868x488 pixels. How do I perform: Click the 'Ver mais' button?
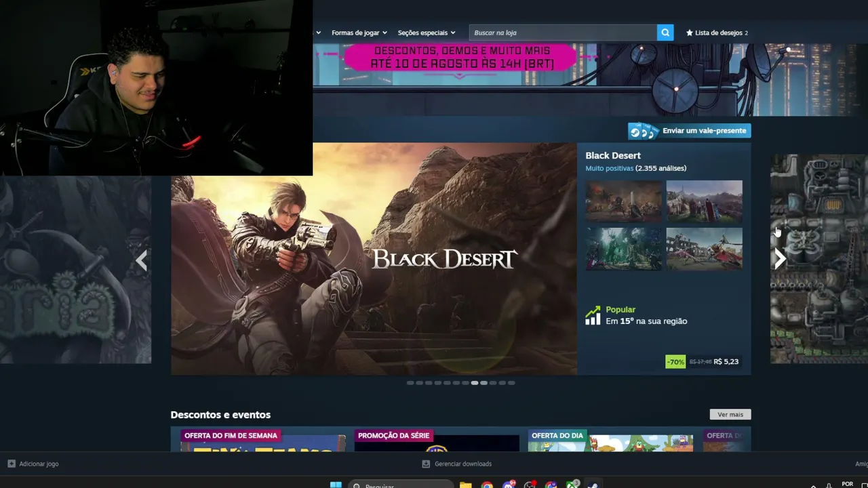730,414
